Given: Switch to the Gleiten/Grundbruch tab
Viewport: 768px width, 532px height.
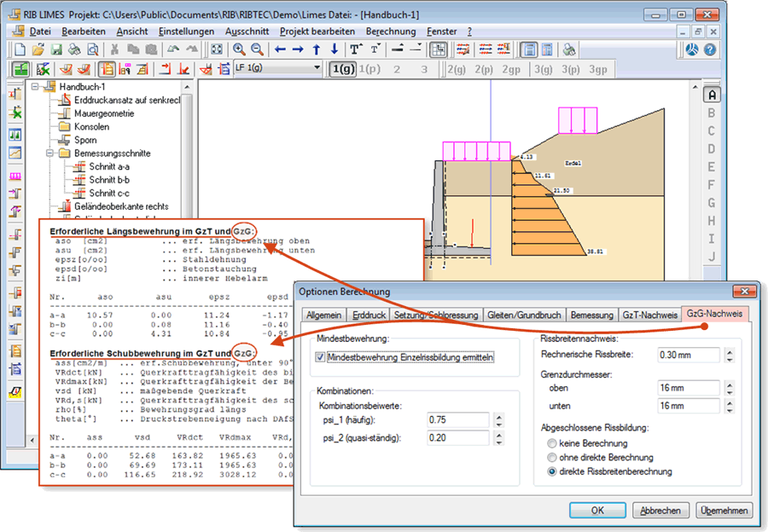Looking at the screenshot, I should (x=524, y=315).
